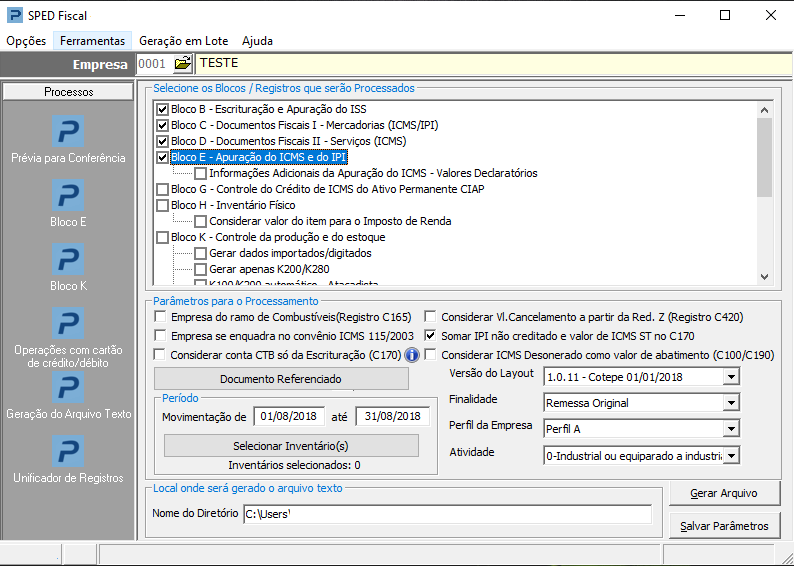Click the Documento Referenciado button

(281, 379)
